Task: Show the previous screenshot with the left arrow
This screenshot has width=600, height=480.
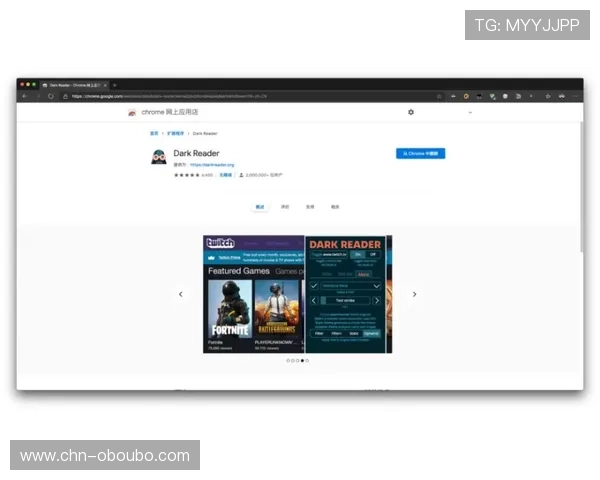Action: pos(181,294)
